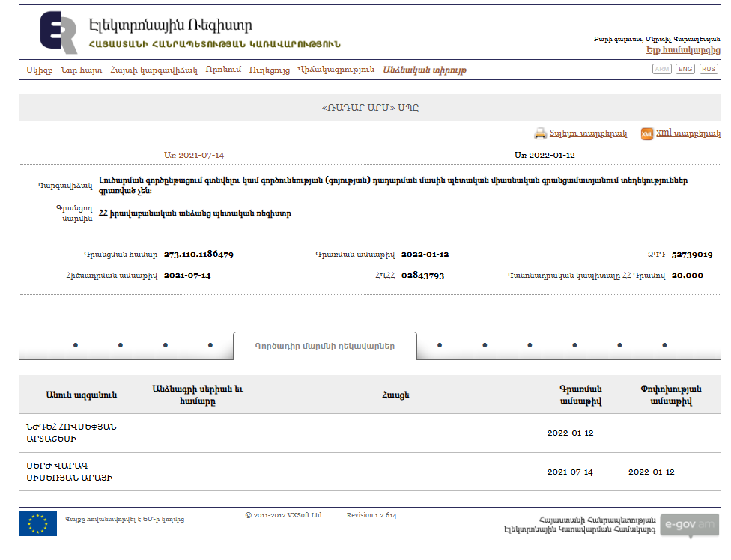
Task: Click the Electronic Register ER logo
Action: pos(58,33)
